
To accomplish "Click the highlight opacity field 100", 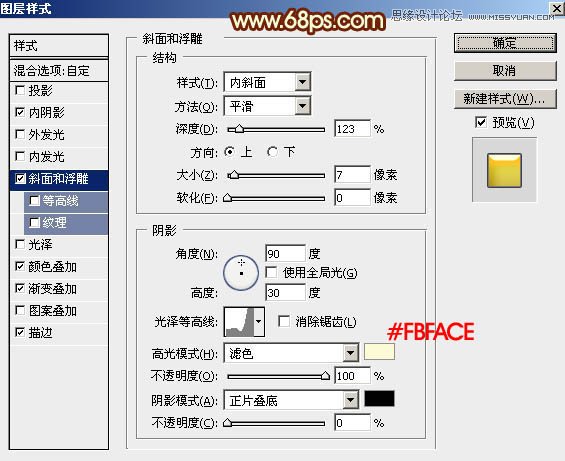I will (x=352, y=376).
